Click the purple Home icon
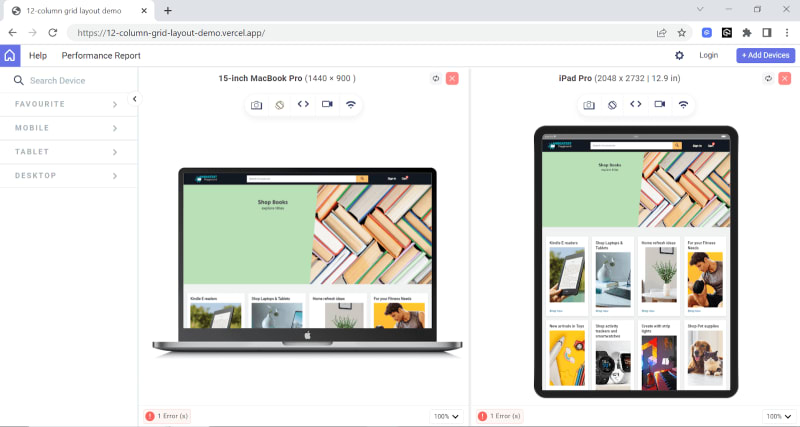Viewport: 800px width, 427px height. [x=10, y=56]
